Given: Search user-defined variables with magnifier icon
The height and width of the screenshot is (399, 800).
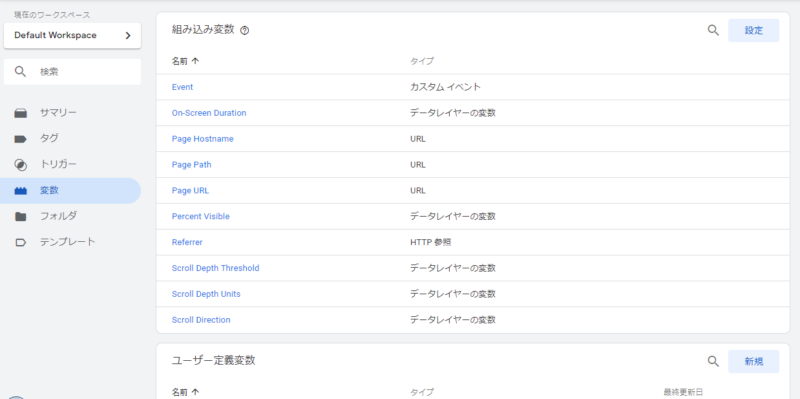Looking at the screenshot, I should point(713,361).
